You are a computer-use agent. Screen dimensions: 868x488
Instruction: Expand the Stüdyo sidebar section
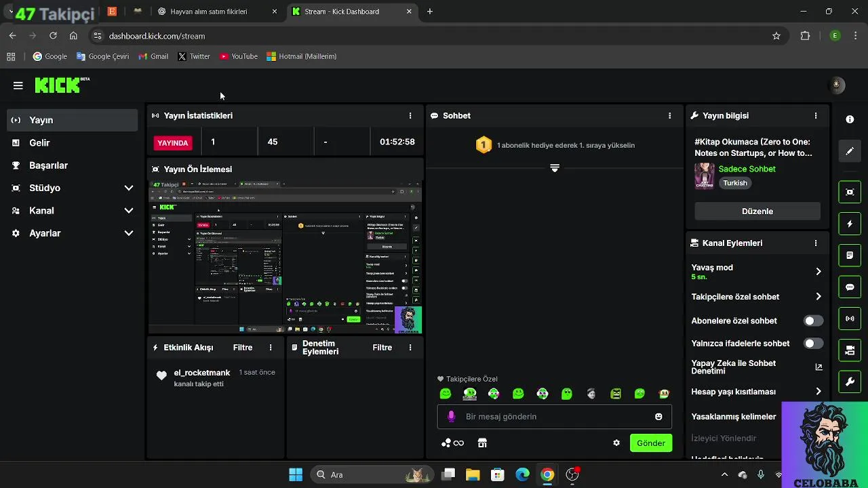(129, 188)
